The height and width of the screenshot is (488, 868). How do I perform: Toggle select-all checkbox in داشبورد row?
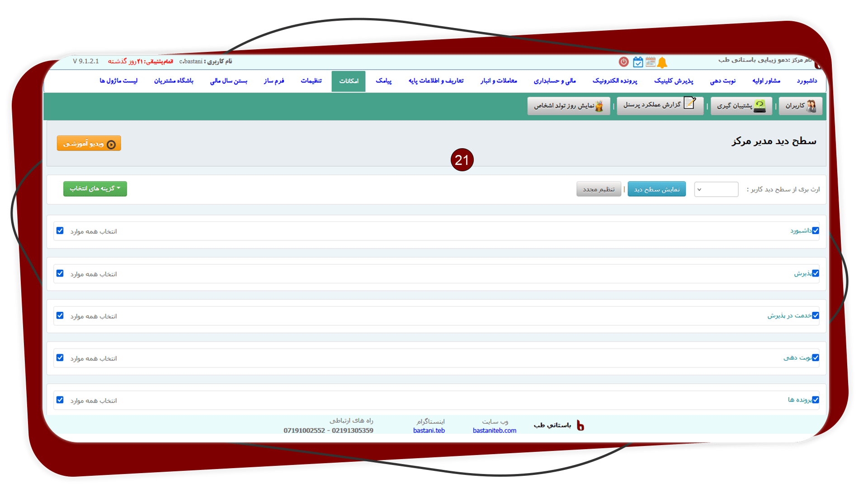pos(60,230)
